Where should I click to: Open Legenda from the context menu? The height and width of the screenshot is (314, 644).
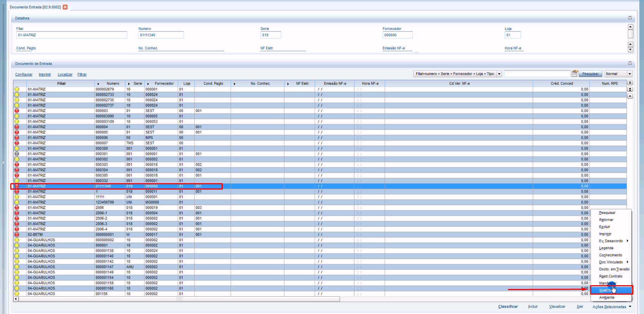606,248
